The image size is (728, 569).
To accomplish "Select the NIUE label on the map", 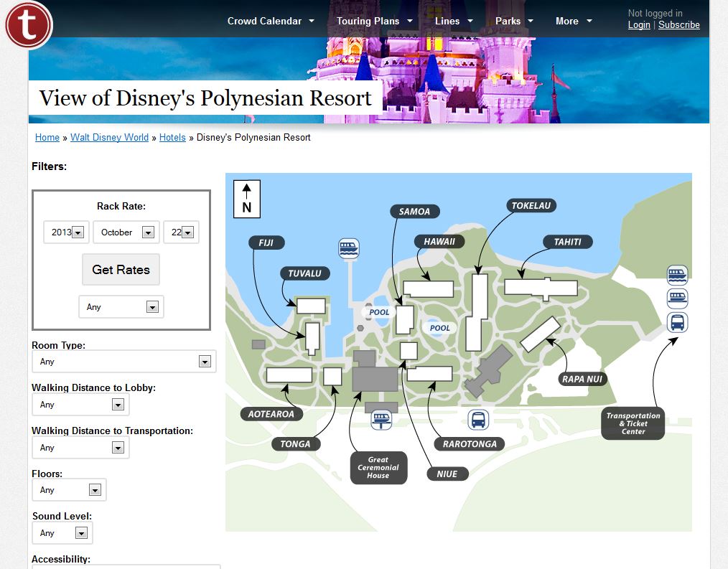I will [x=447, y=474].
